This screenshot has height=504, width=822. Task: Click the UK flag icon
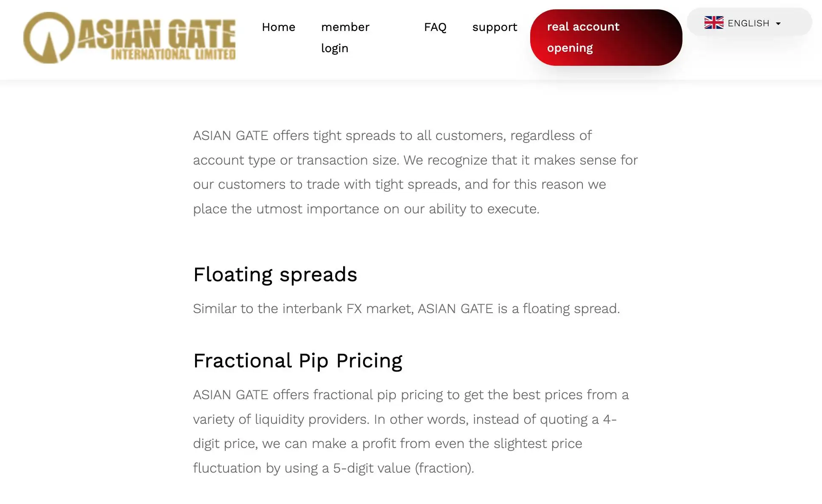coord(714,23)
